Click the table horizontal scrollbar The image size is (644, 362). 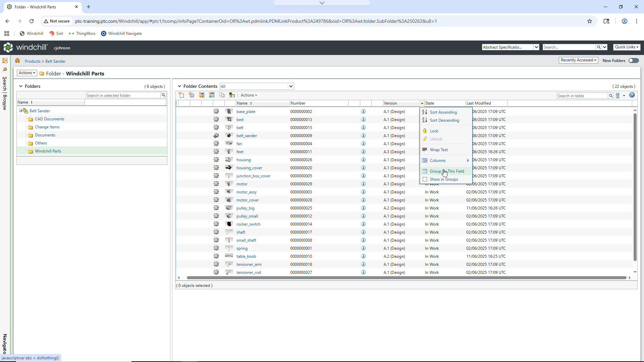pyautogui.click(x=407, y=278)
